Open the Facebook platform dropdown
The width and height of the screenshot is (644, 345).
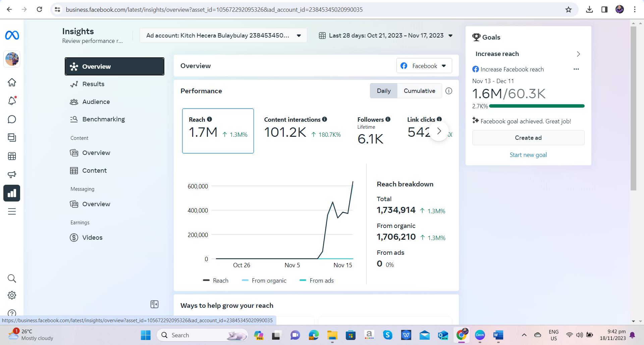coord(424,66)
